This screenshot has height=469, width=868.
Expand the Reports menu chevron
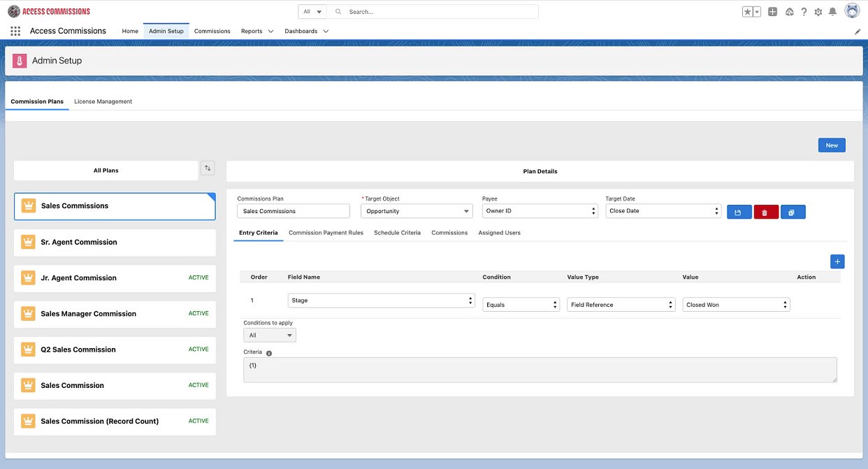(x=270, y=31)
